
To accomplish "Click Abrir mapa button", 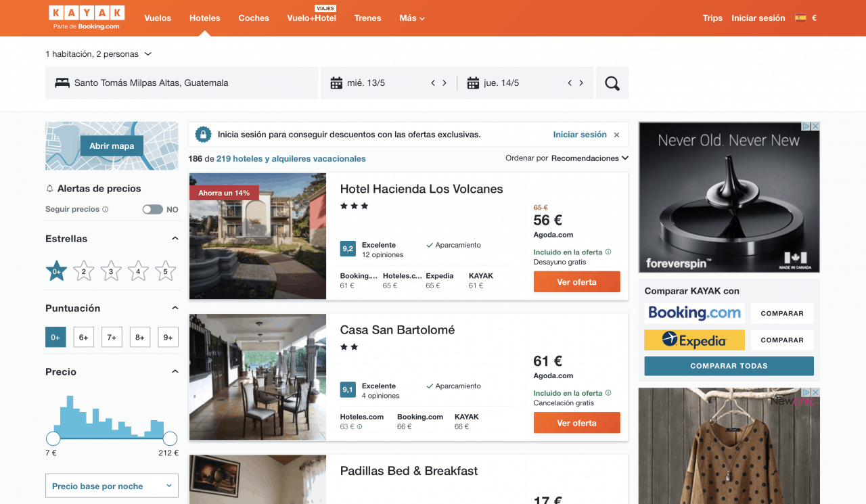I will (112, 146).
